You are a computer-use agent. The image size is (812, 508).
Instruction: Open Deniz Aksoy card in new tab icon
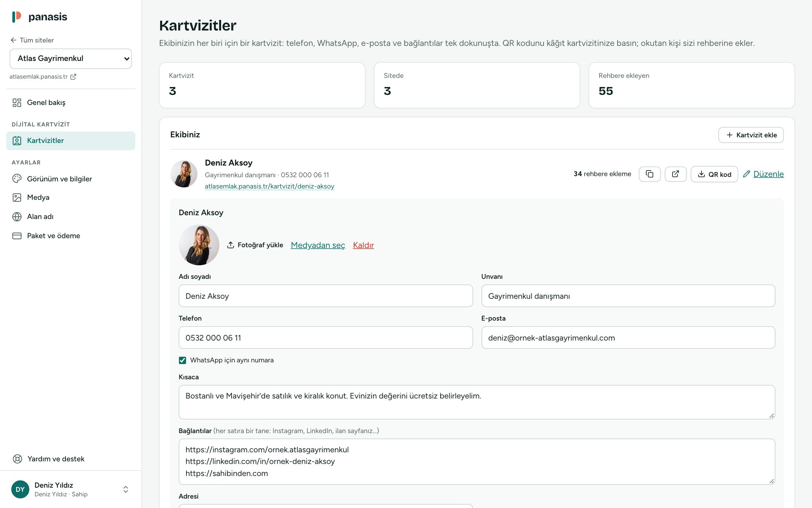[676, 174]
